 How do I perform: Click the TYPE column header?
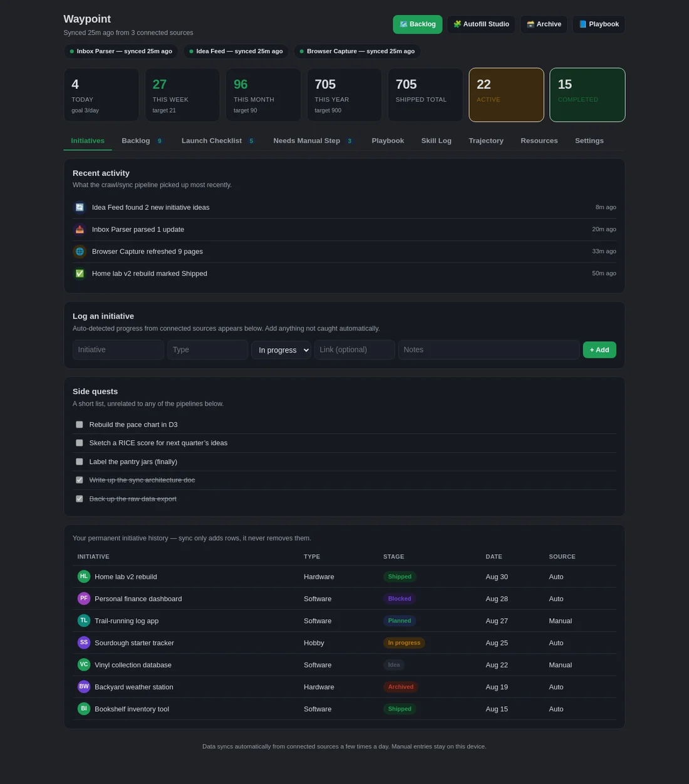click(312, 557)
